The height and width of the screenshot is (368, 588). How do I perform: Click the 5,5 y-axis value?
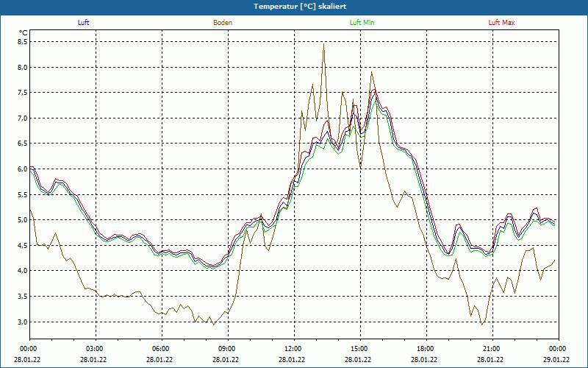pos(23,194)
